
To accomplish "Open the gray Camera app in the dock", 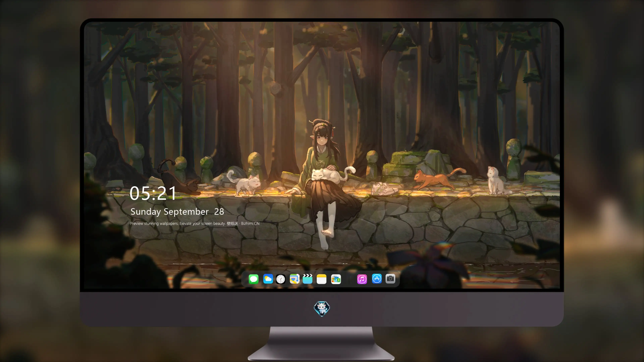I will click(x=390, y=279).
